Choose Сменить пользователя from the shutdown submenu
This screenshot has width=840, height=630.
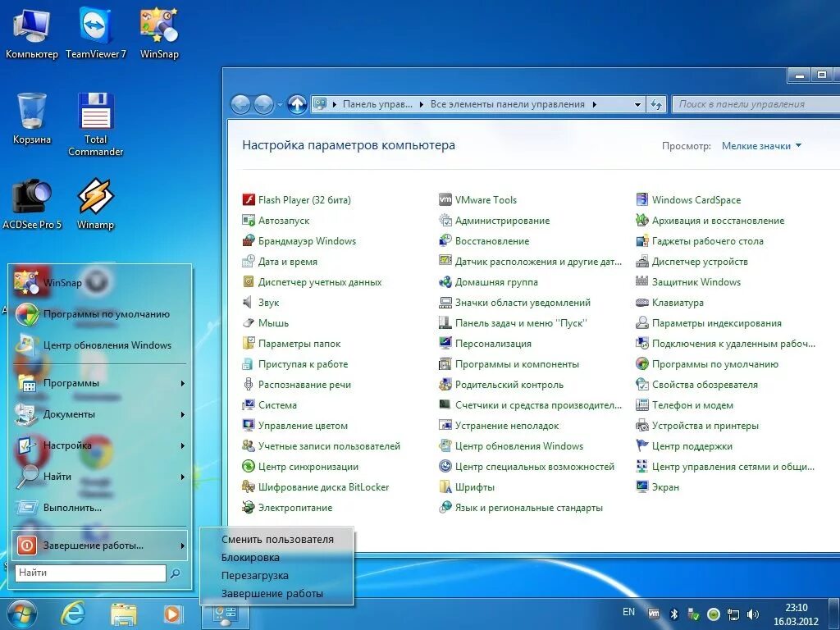coord(277,540)
